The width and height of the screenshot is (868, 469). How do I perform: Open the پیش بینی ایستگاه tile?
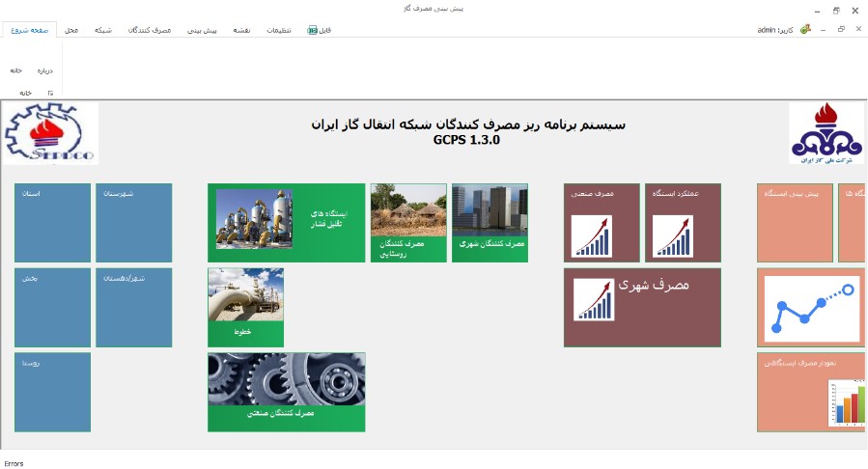[x=795, y=223]
